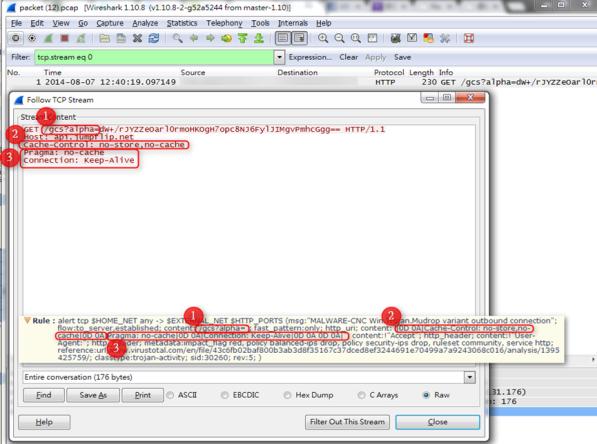Reset zoom to normal size
597x444 pixels.
(356, 38)
